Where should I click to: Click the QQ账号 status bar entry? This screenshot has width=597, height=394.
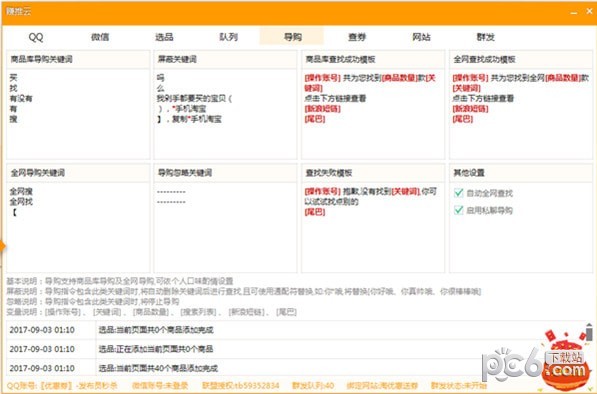coord(62,386)
